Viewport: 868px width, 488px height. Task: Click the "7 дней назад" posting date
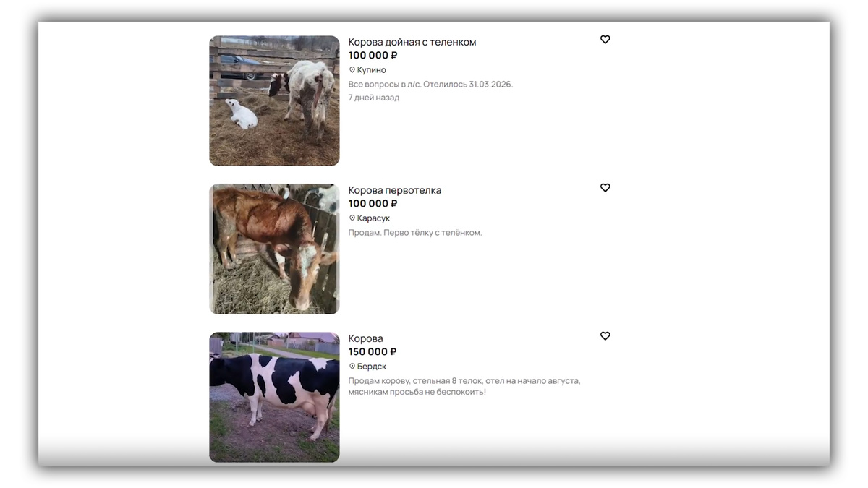[374, 98]
